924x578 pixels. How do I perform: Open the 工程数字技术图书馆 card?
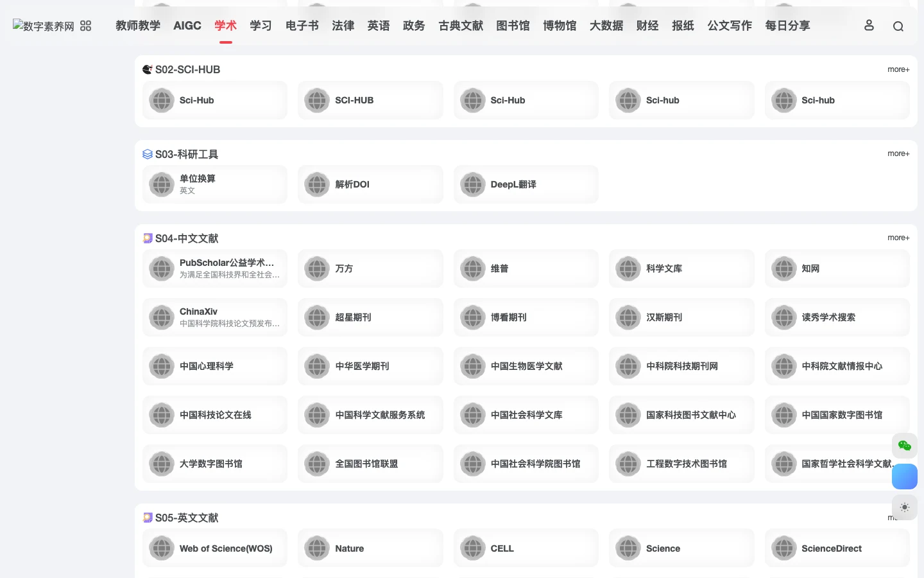tap(681, 464)
